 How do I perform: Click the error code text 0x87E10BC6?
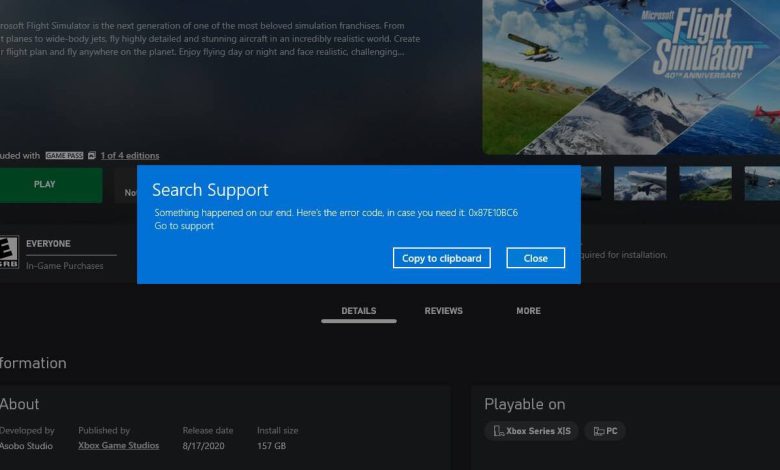(493, 213)
